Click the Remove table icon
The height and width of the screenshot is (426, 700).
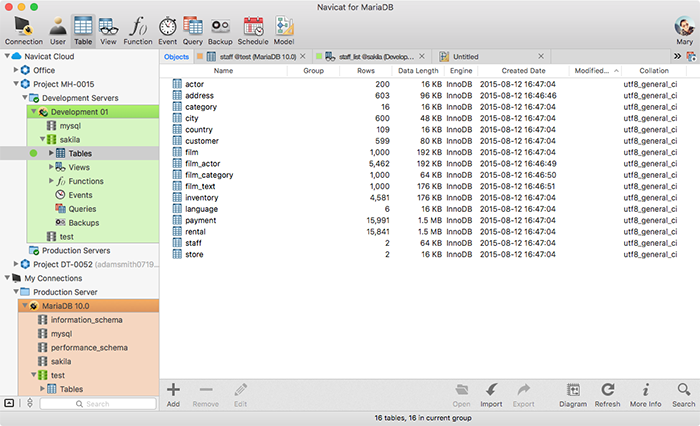click(x=206, y=395)
